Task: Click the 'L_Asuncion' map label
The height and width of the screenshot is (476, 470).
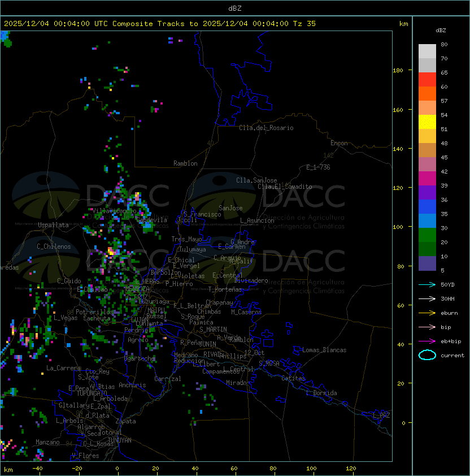Action: [257, 220]
